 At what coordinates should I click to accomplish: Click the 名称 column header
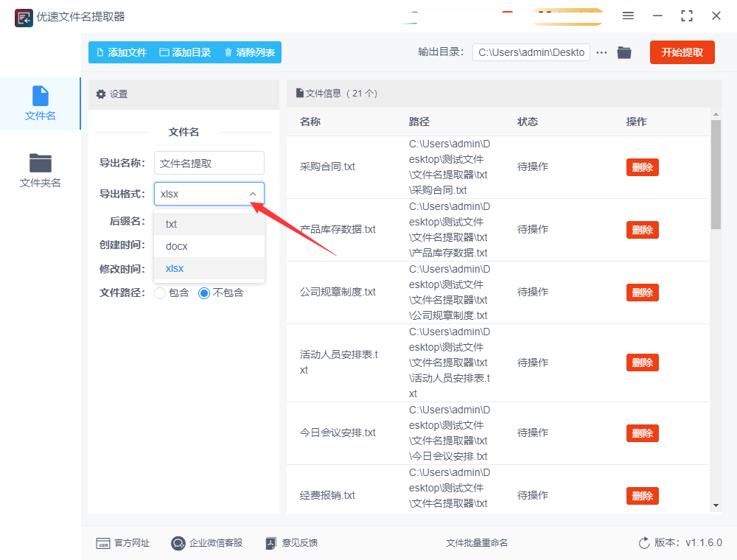coord(310,122)
